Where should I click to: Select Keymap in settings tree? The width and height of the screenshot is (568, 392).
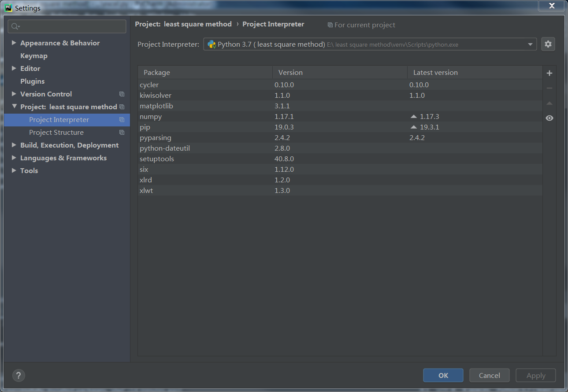point(34,56)
